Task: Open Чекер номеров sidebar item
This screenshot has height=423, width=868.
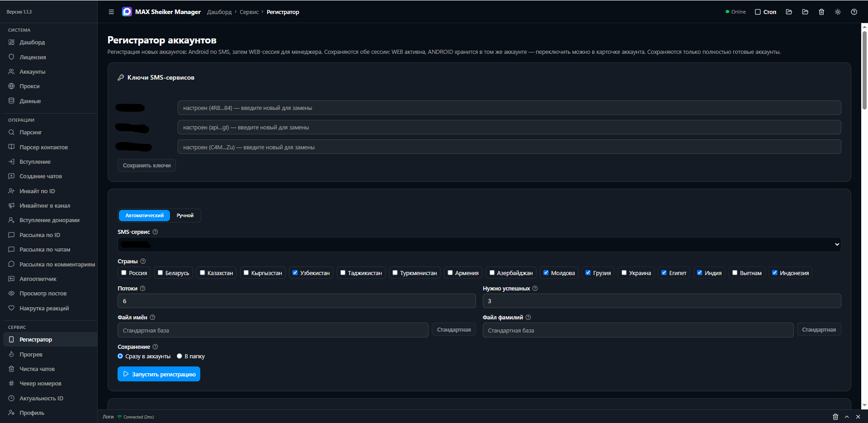Action: click(x=40, y=383)
